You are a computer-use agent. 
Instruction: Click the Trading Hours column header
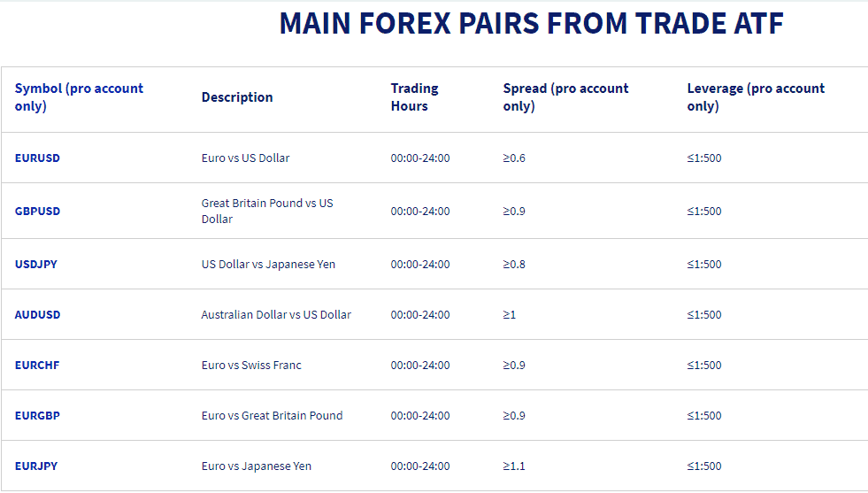tap(414, 97)
